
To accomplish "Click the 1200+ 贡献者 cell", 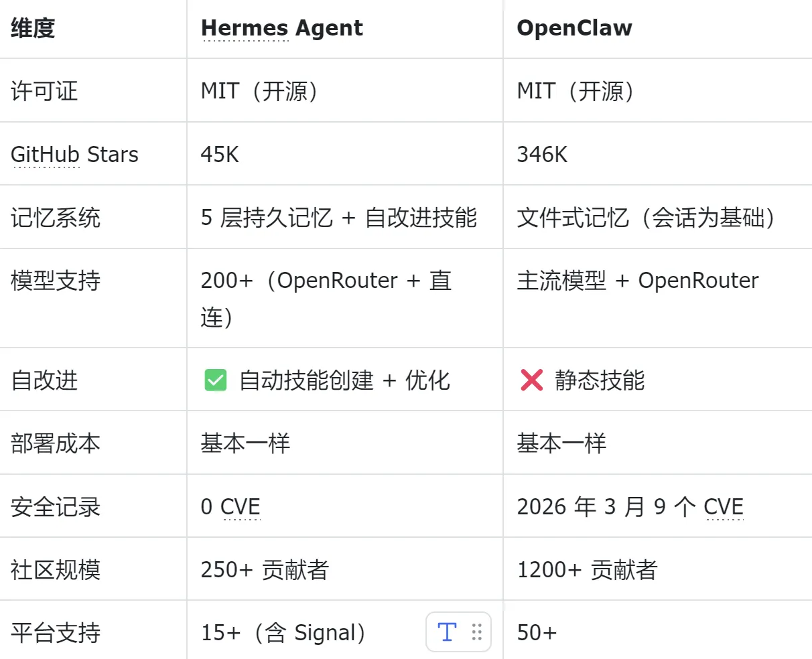I will 587,570.
